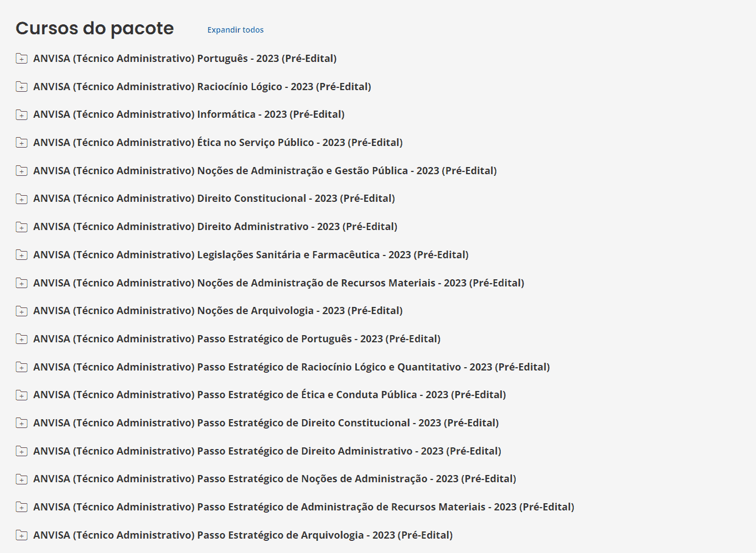Expand folder icon for Legislações Sanitária e Farmacêutica
This screenshot has height=553, width=756.
tap(22, 255)
